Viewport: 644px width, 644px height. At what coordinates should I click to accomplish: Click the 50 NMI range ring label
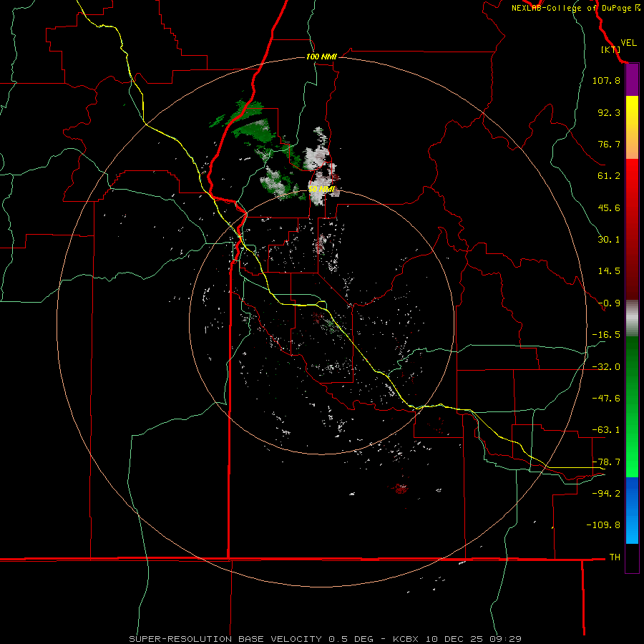[x=321, y=190]
